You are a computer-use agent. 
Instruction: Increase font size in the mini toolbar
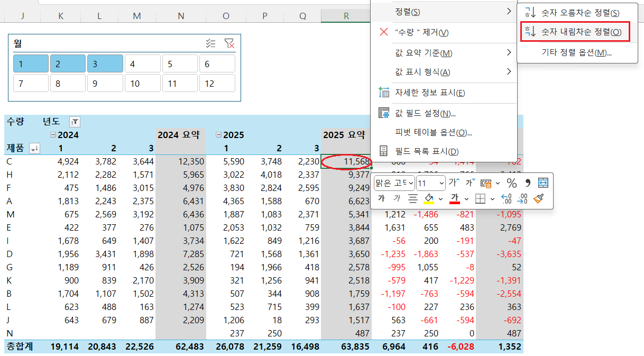tap(454, 183)
